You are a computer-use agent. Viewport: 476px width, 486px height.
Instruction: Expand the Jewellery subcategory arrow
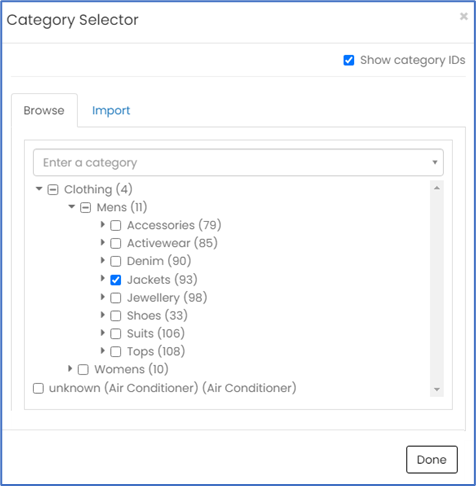coord(103,297)
